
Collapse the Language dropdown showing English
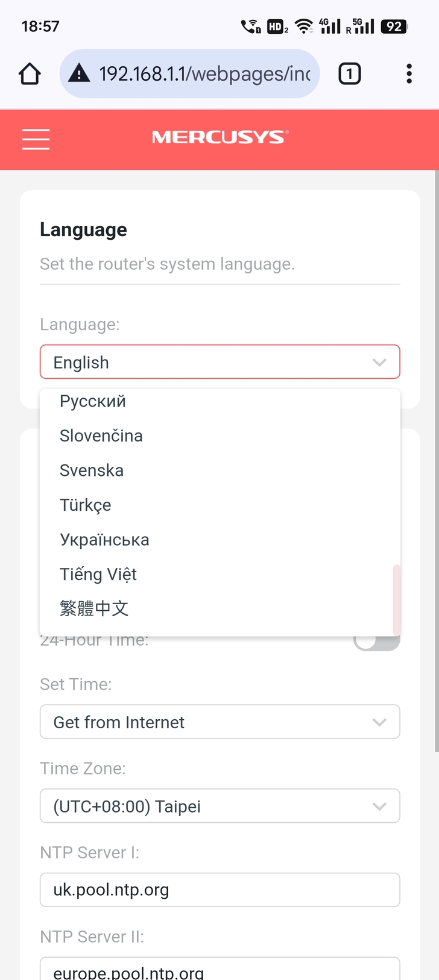[x=220, y=362]
